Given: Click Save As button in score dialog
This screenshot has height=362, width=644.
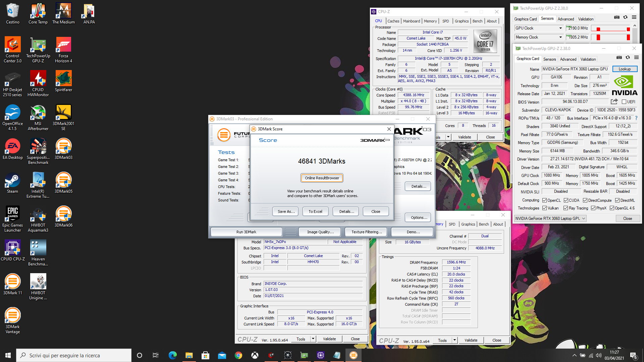Looking at the screenshot, I should click(x=286, y=212).
